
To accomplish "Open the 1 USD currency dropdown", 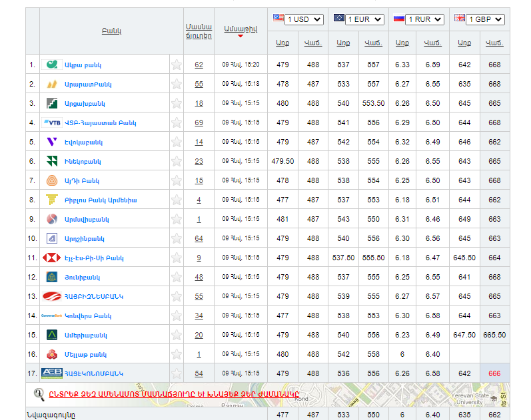I will (x=304, y=19).
